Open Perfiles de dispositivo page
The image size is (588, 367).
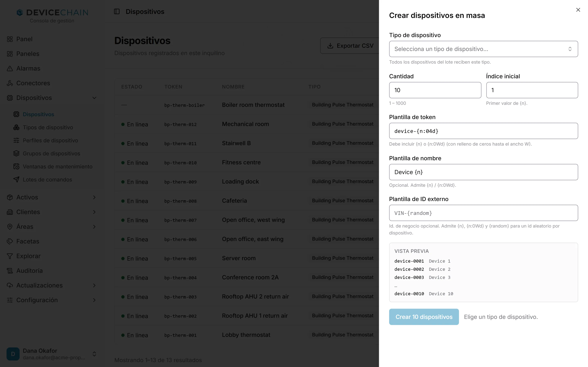50,140
